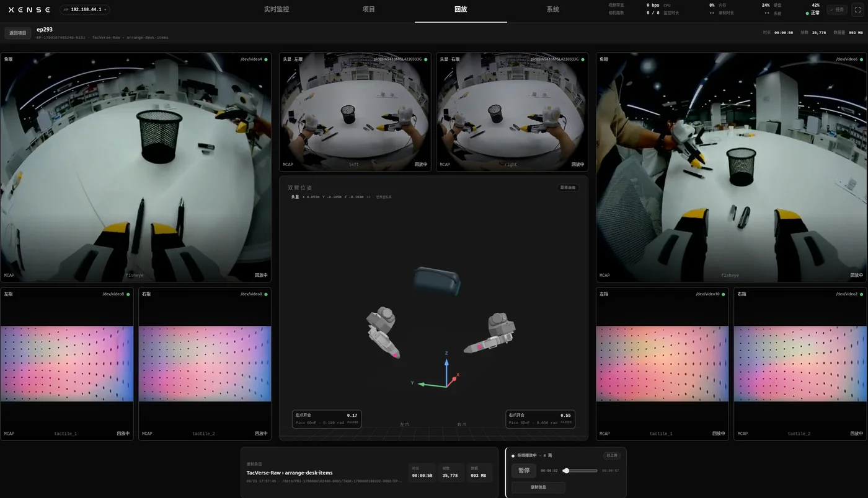Click the 返回项目 button
This screenshot has height=498, width=868.
pyautogui.click(x=18, y=33)
